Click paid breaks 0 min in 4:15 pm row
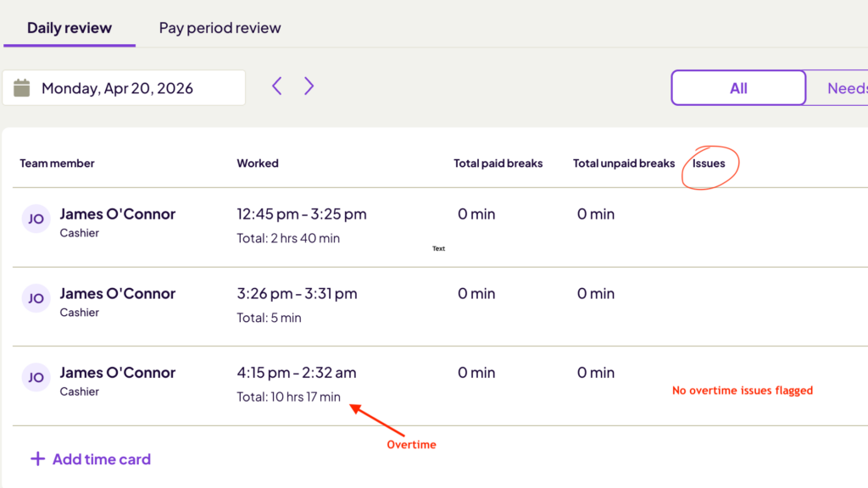This screenshot has height=488, width=868. 476,373
